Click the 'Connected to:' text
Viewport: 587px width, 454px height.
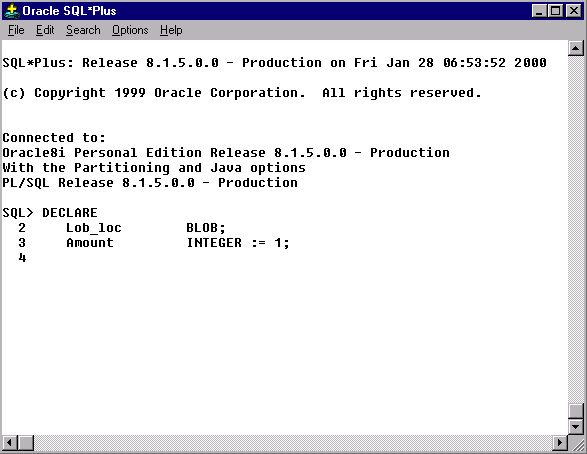tap(54, 137)
